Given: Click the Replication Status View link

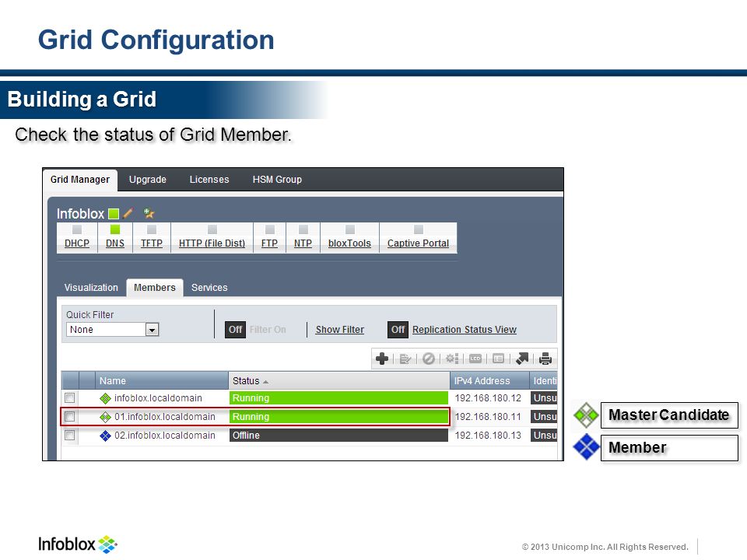Looking at the screenshot, I should (x=465, y=330).
